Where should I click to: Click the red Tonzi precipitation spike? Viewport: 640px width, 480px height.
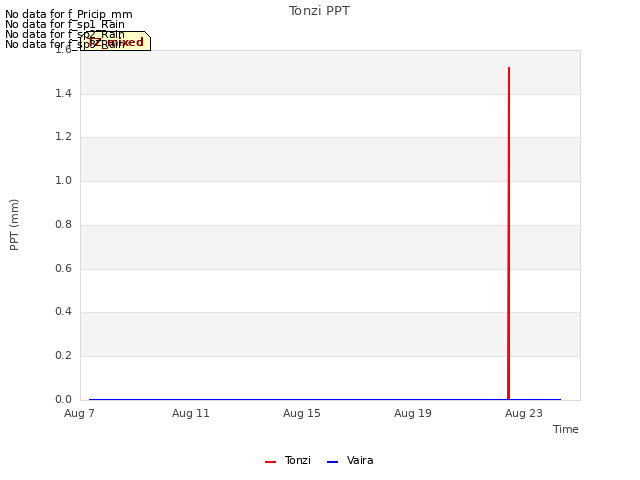tap(509, 233)
